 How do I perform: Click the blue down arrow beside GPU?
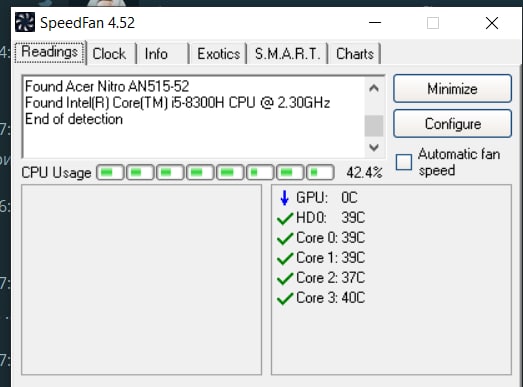284,198
